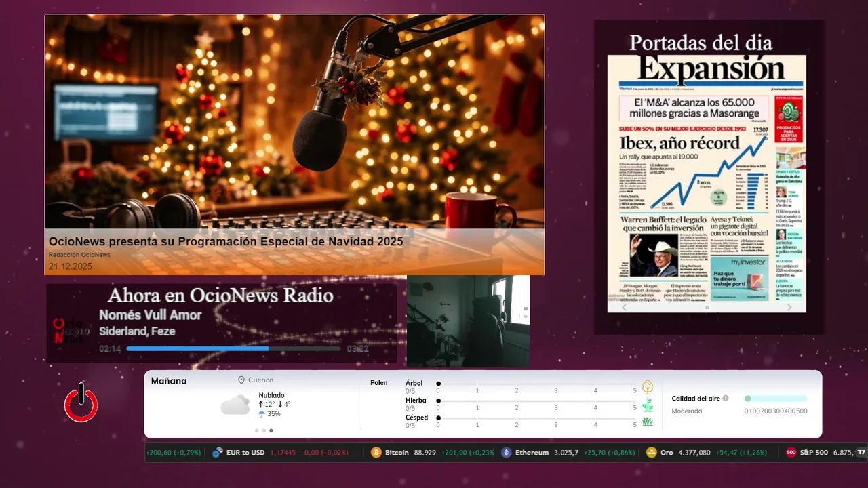Image resolution: width=868 pixels, height=488 pixels.
Task: Open the Navidad 2025 news headline
Action: coord(226,241)
